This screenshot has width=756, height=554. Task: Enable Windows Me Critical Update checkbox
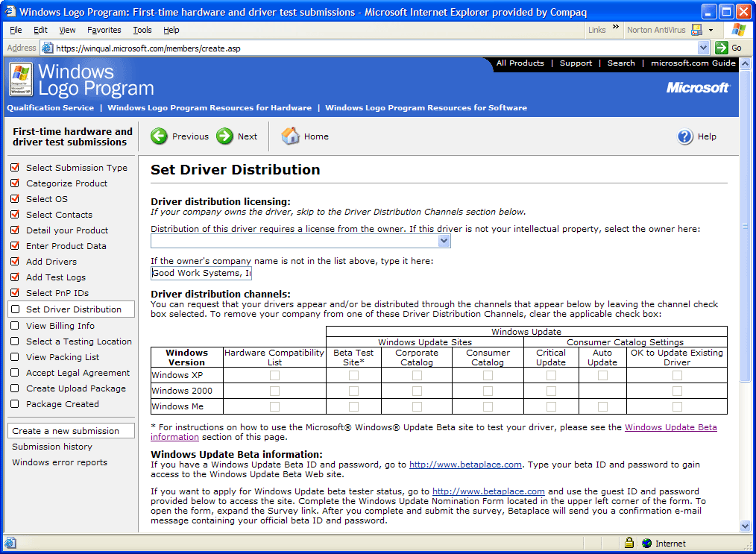[x=551, y=406]
